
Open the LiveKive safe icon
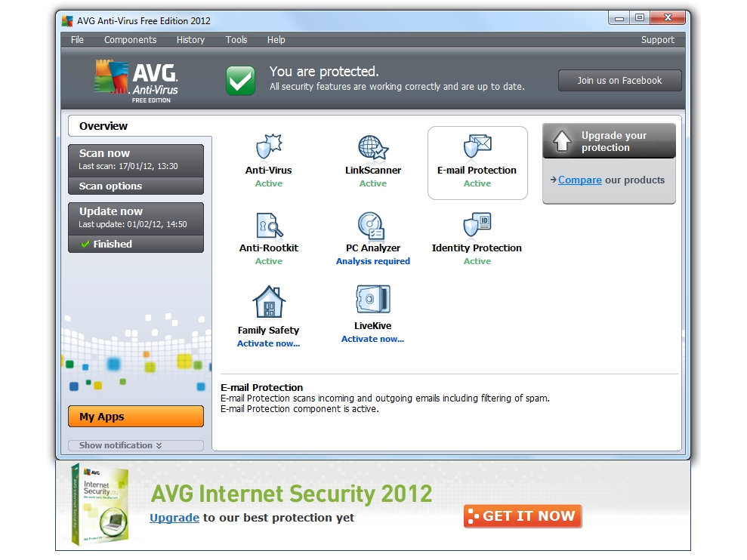coord(373,299)
